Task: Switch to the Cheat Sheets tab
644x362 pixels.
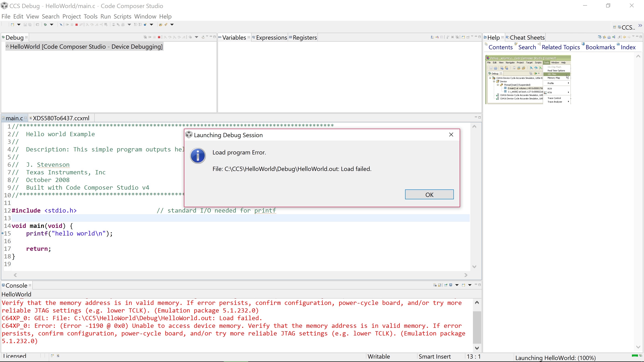Action: 525,37
